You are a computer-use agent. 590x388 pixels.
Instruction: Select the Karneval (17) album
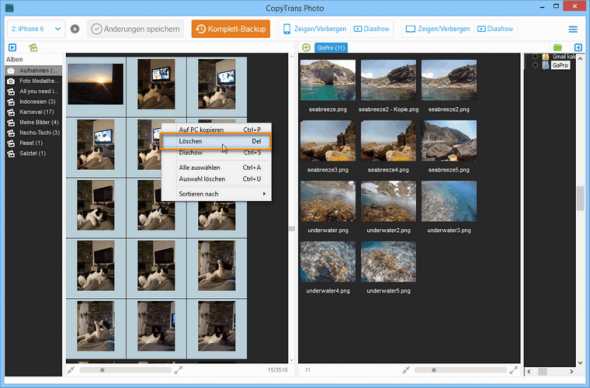pyautogui.click(x=33, y=112)
